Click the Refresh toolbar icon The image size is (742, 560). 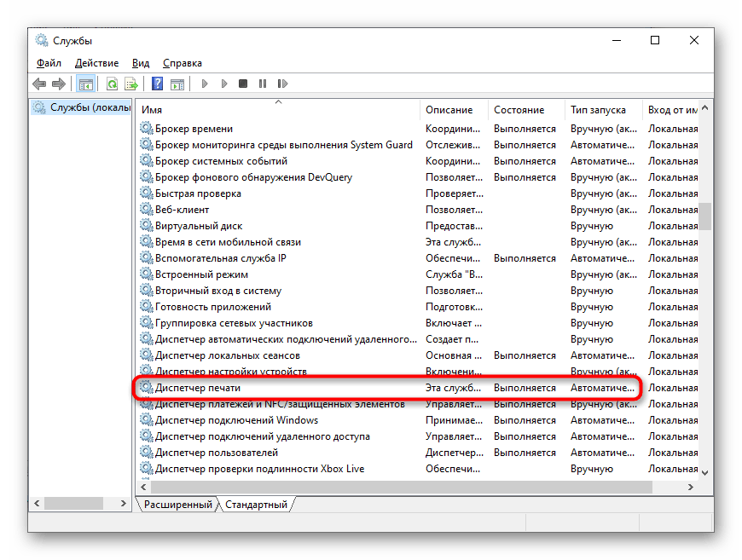(x=111, y=83)
